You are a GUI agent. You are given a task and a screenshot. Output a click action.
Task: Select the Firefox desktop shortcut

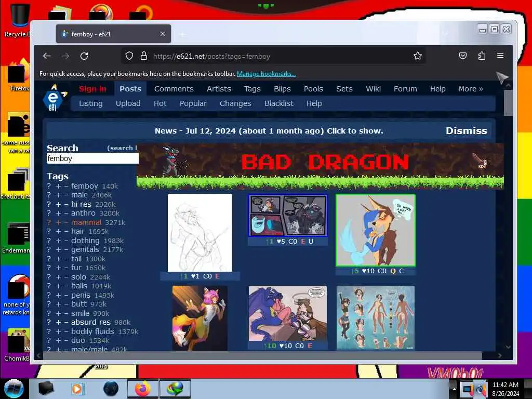17,75
